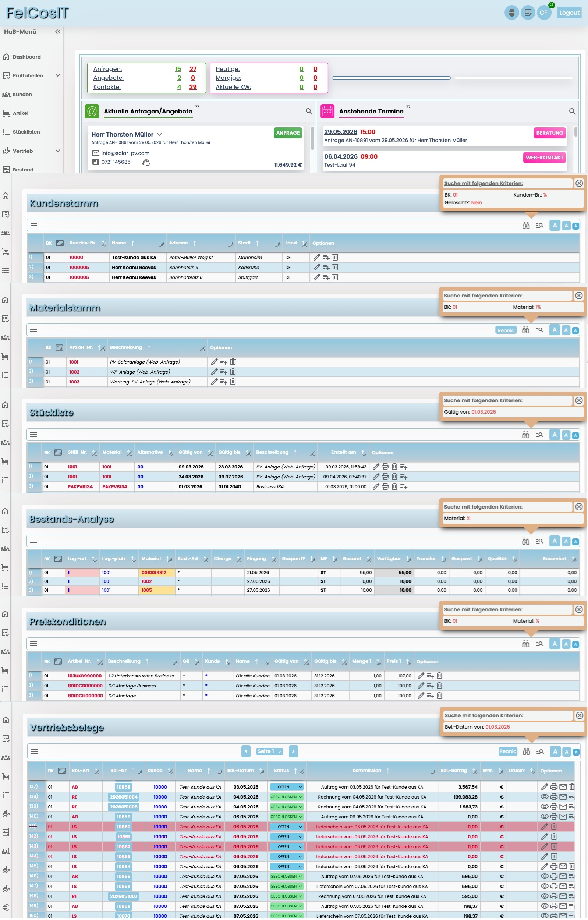Screen dimensions: 588x920
Task: Open the notes list icon beside CF avatar
Action: point(528,13)
